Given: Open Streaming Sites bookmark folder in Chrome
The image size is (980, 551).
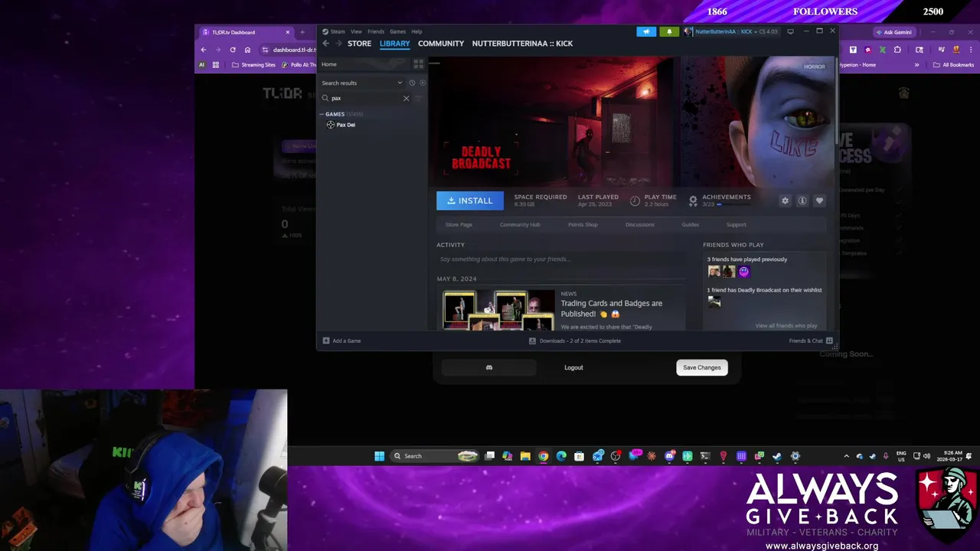Looking at the screenshot, I should point(253,65).
